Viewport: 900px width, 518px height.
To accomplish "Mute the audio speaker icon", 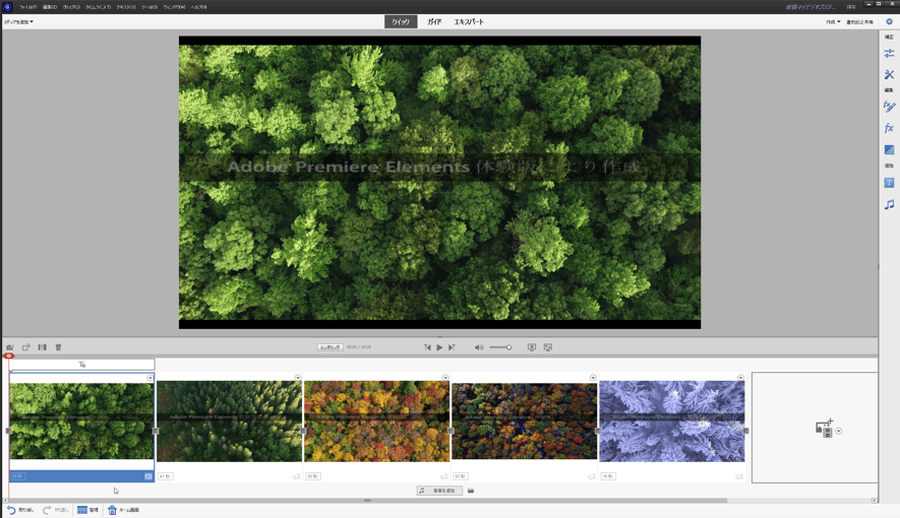I will (479, 347).
